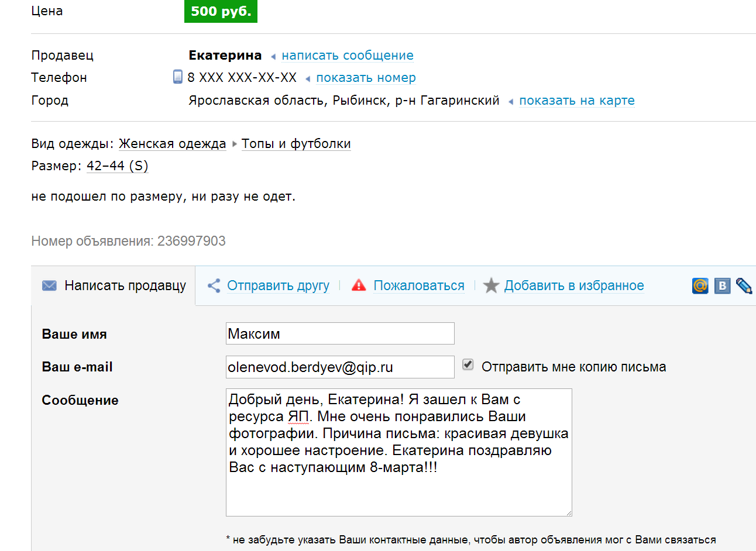
Task: Click the description не подошел по размеру
Action: [x=163, y=197]
